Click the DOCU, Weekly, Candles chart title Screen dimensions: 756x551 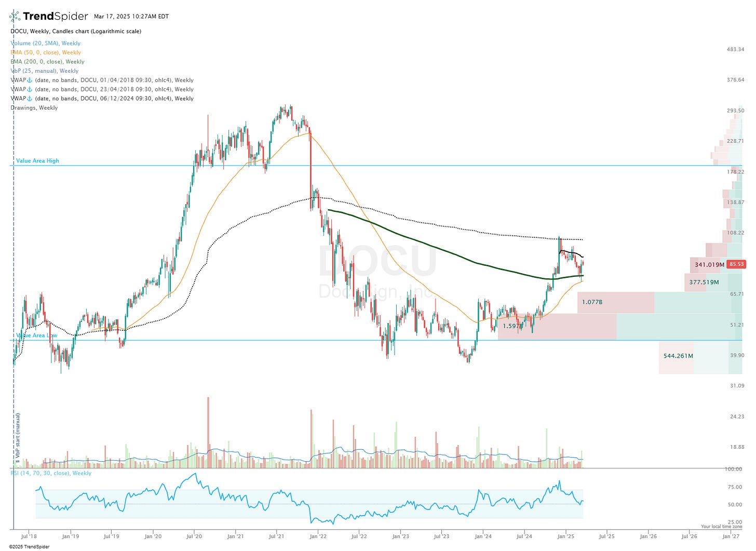76,31
